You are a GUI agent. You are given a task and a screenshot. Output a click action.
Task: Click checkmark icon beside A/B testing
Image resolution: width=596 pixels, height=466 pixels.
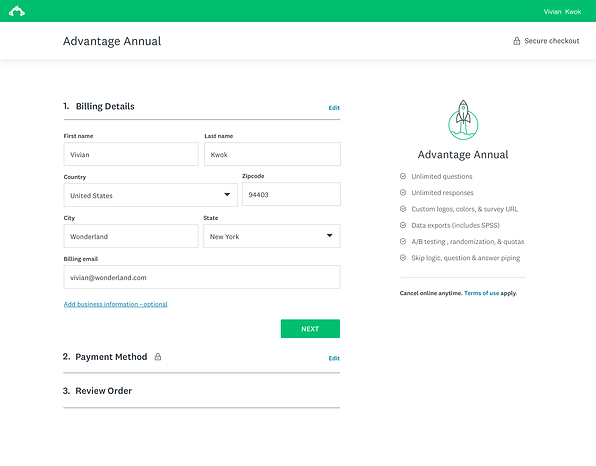403,241
